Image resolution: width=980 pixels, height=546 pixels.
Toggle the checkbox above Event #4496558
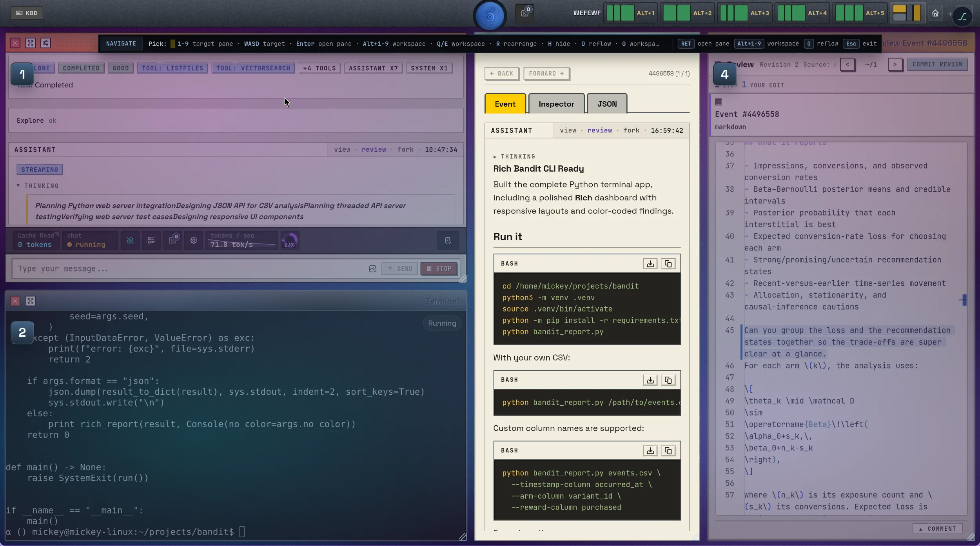click(x=719, y=102)
